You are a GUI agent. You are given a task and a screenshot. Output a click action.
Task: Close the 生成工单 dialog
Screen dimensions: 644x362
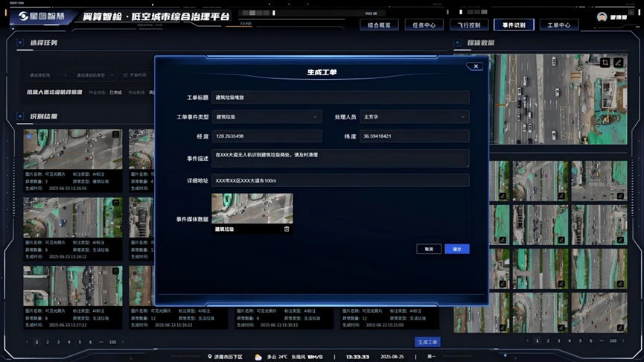coord(476,66)
